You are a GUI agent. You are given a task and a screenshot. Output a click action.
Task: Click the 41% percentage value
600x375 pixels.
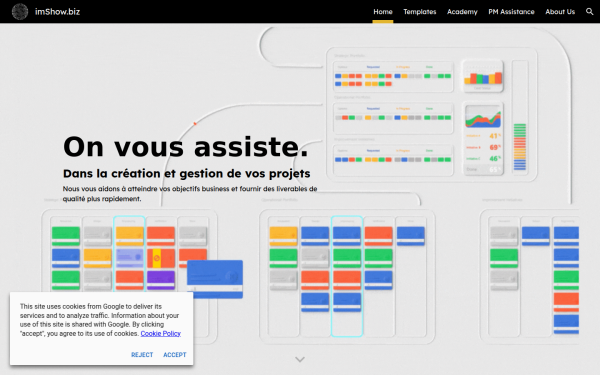click(495, 136)
